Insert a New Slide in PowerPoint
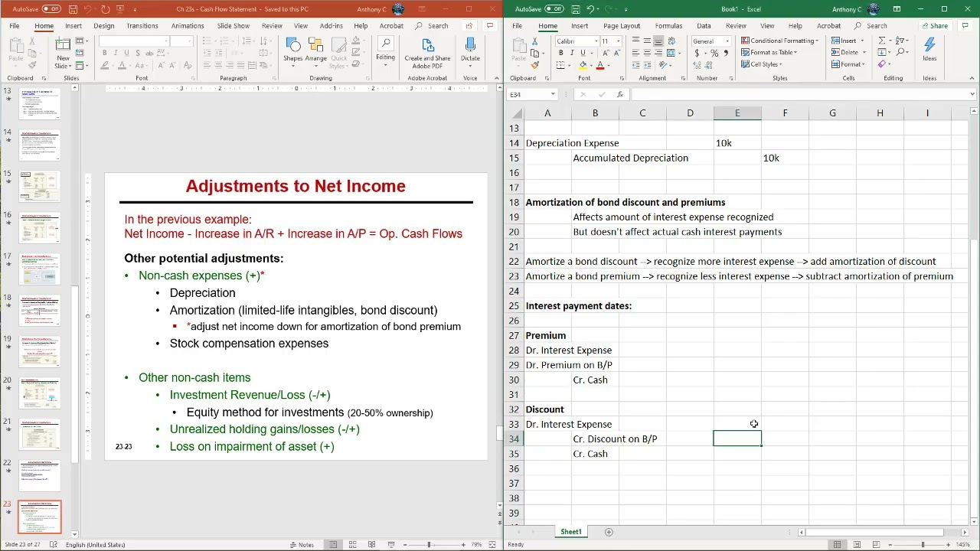The width and height of the screenshot is (980, 551). [x=63, y=51]
